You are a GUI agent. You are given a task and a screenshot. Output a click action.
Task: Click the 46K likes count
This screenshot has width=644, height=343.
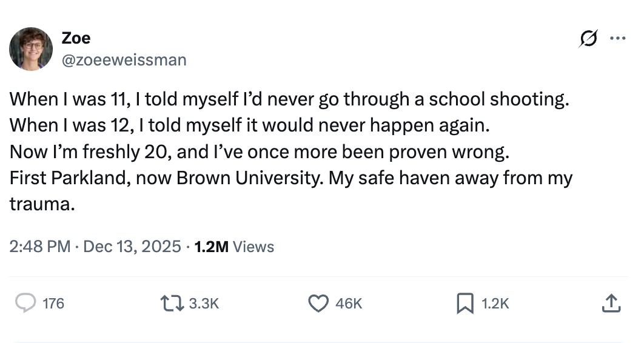(349, 303)
